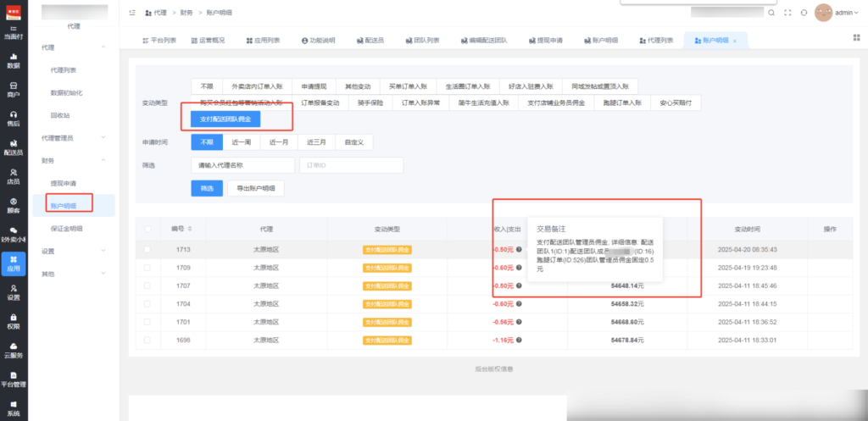The image size is (868, 421).
Task: Select the 近一周 time range filter
Action: click(x=242, y=142)
